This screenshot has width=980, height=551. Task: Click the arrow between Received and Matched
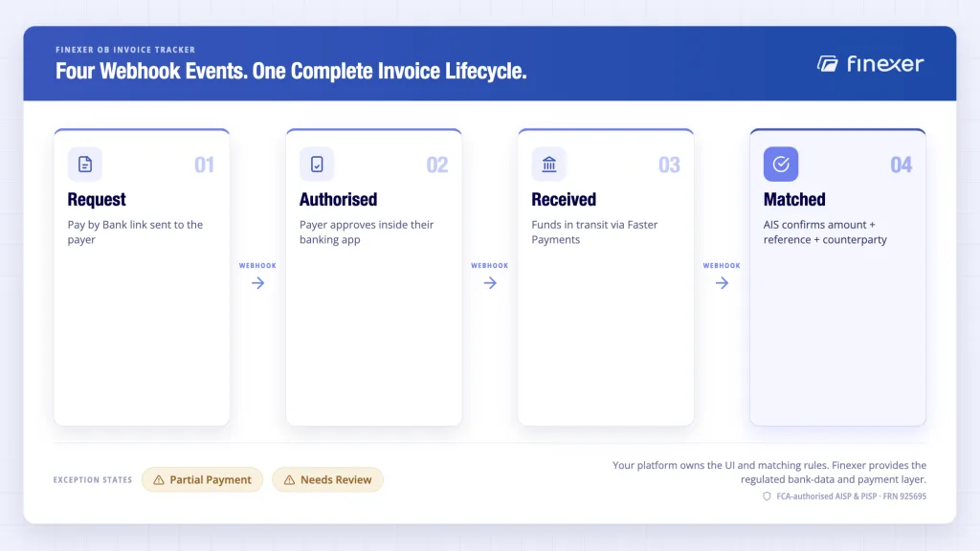[722, 283]
